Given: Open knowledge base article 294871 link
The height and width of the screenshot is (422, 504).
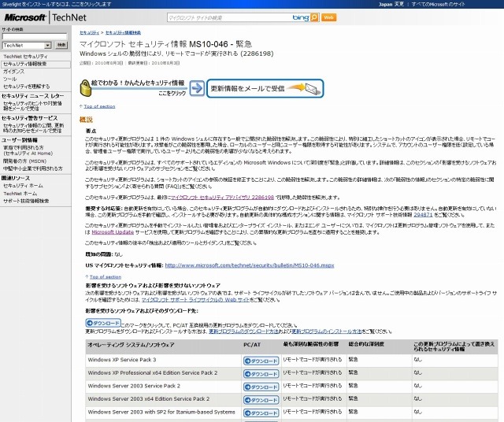Looking at the screenshot, I should pyautogui.click(x=423, y=215).
